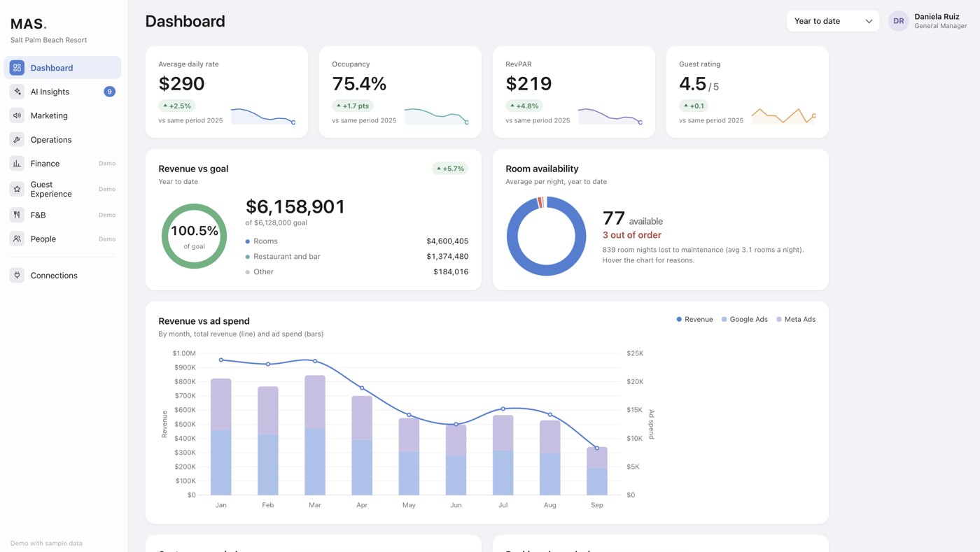Toggle the Meta Ads legend item
The width and height of the screenshot is (980, 552).
coord(796,320)
